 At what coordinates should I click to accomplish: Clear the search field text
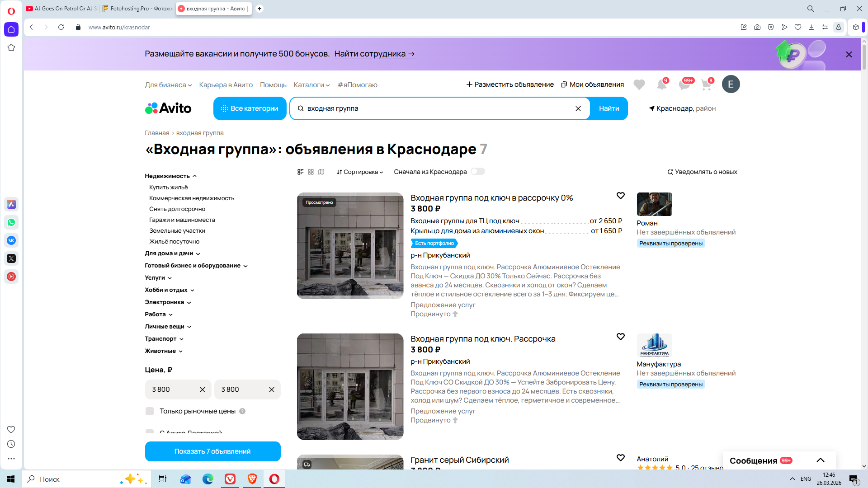coord(578,108)
